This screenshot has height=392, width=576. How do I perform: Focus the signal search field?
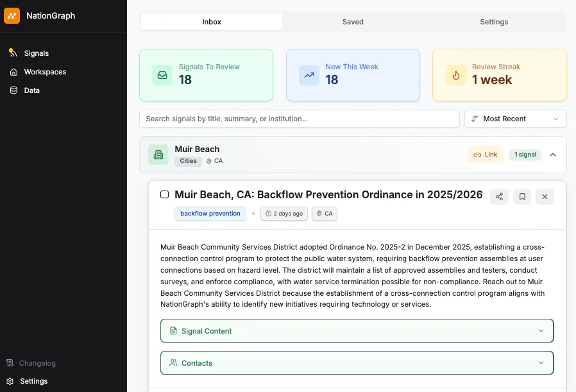click(x=300, y=119)
